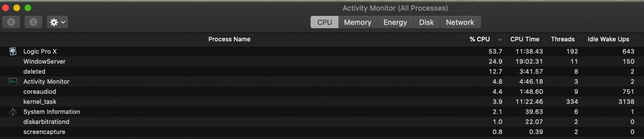Screen dimensions: 644x139
Task: Click the Activity Monitor process icon
Action: 13,82
